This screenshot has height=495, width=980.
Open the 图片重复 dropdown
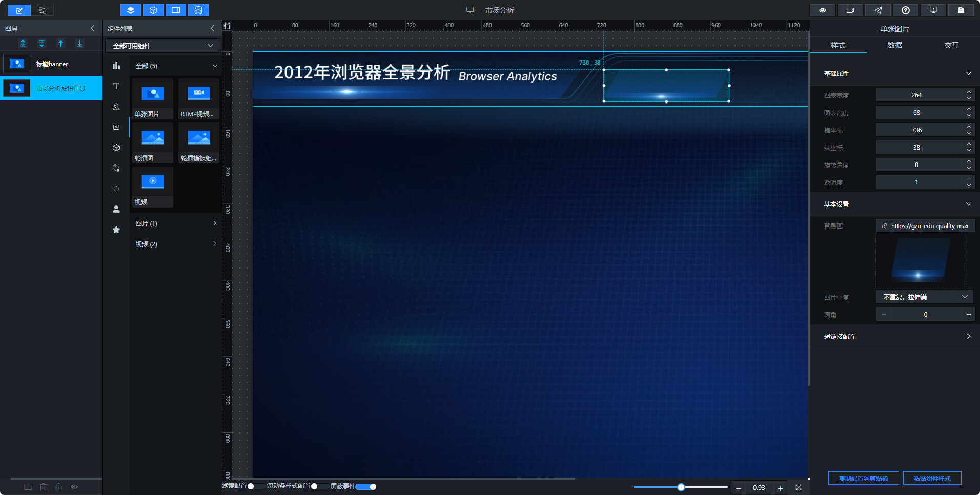(925, 297)
